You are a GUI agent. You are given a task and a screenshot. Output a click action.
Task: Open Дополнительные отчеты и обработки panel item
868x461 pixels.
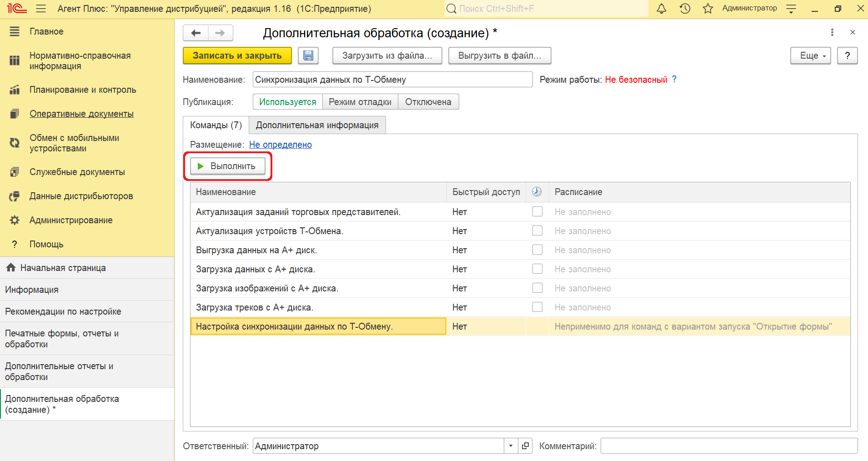pos(87,371)
